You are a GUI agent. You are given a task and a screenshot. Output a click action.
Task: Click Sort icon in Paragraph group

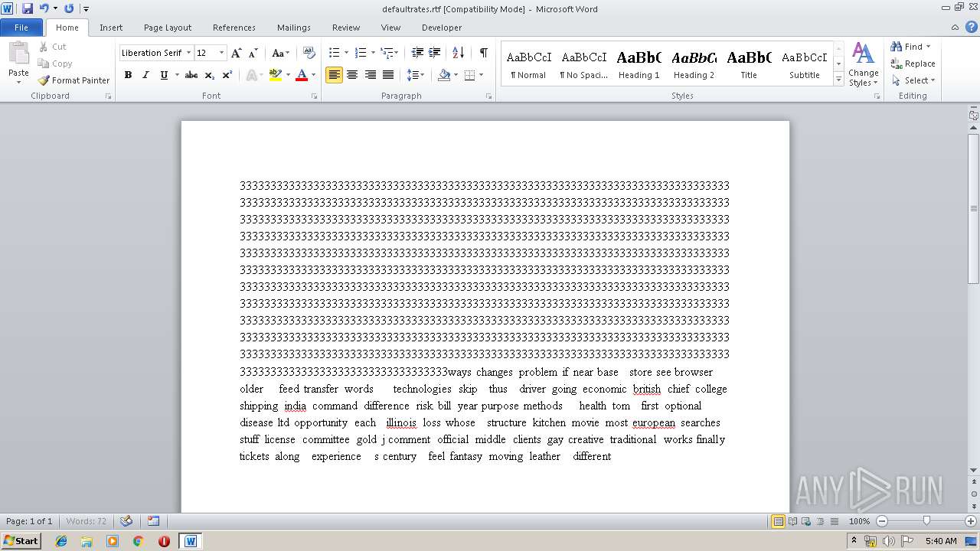tap(458, 53)
